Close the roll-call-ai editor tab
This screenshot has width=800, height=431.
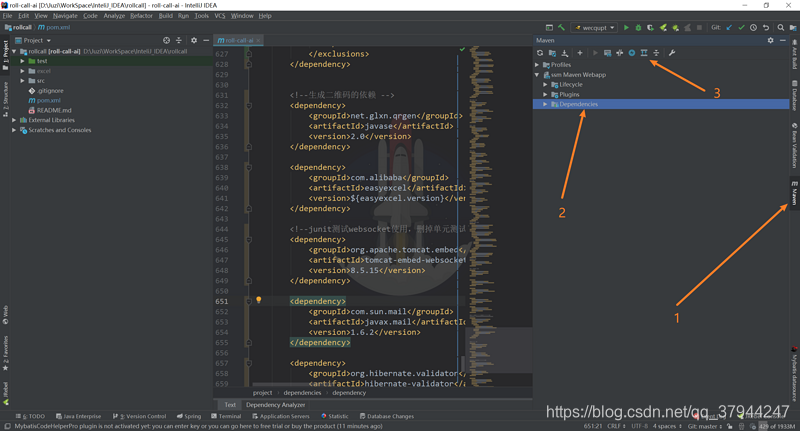pyautogui.click(x=258, y=40)
